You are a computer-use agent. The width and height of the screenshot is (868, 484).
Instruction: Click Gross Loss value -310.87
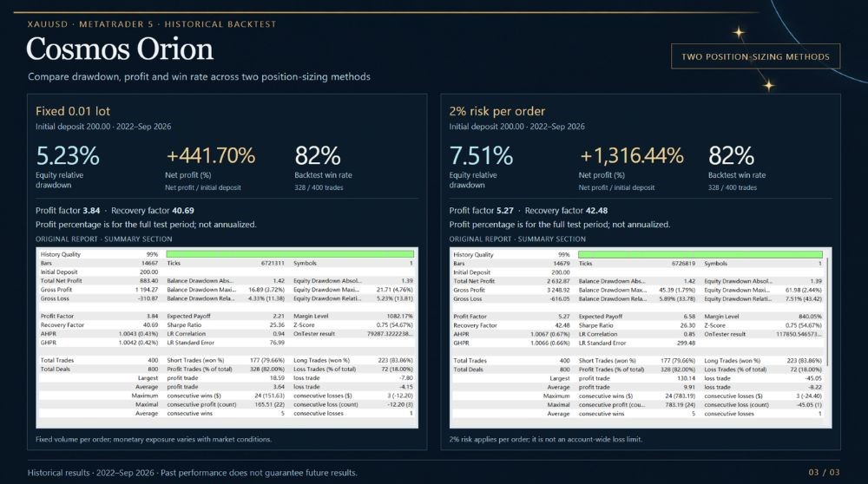point(148,298)
